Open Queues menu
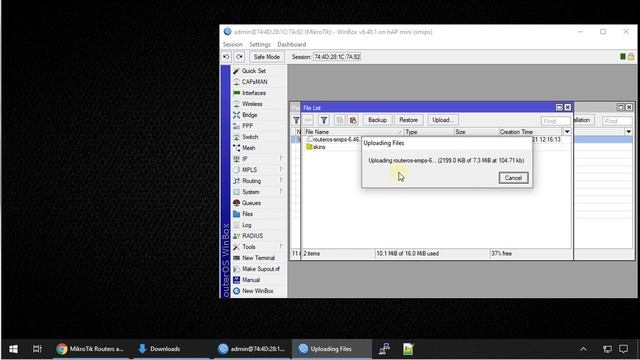The width and height of the screenshot is (640, 360). tap(251, 203)
